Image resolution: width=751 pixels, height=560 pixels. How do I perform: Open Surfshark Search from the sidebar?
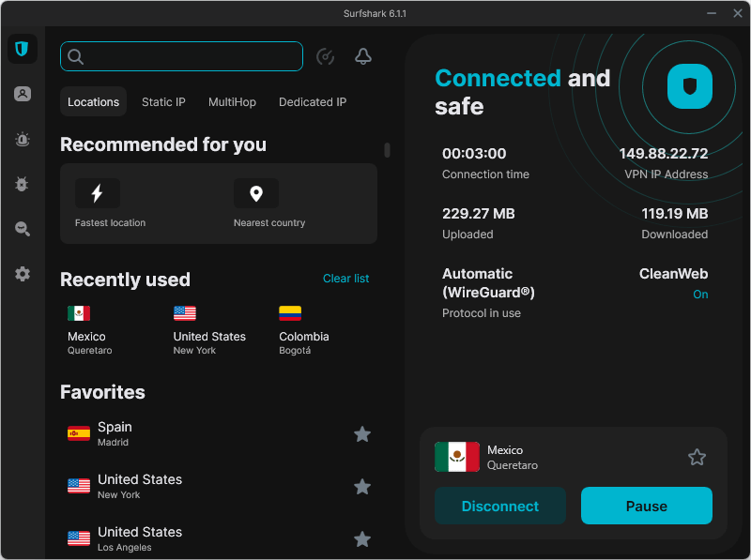tap(22, 229)
